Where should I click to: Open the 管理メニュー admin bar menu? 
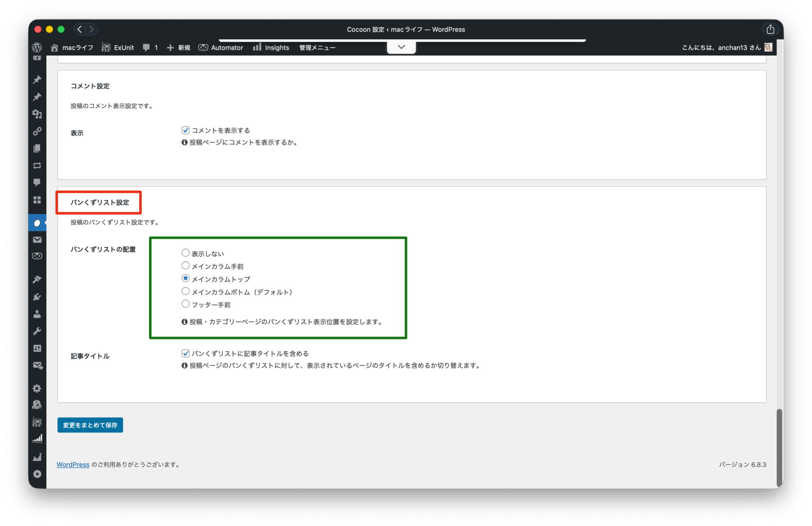tap(317, 47)
